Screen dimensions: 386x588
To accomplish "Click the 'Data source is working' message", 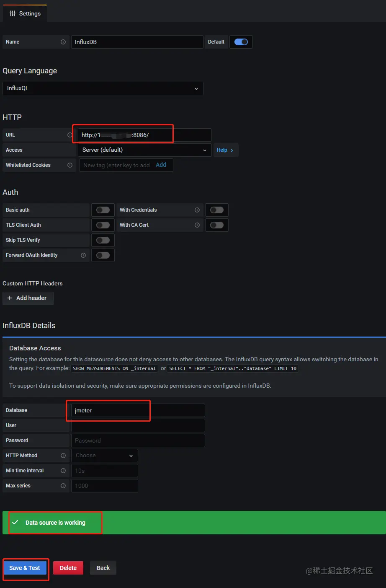I will pos(55,523).
